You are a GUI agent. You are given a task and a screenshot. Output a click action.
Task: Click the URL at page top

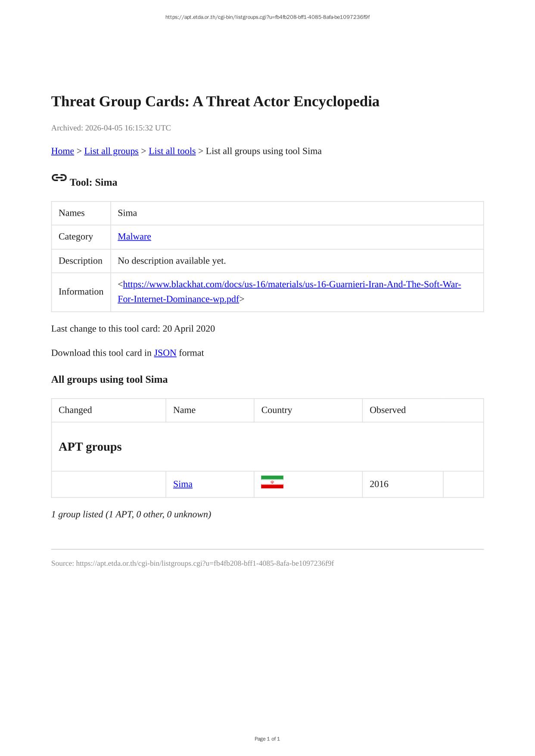(267, 17)
